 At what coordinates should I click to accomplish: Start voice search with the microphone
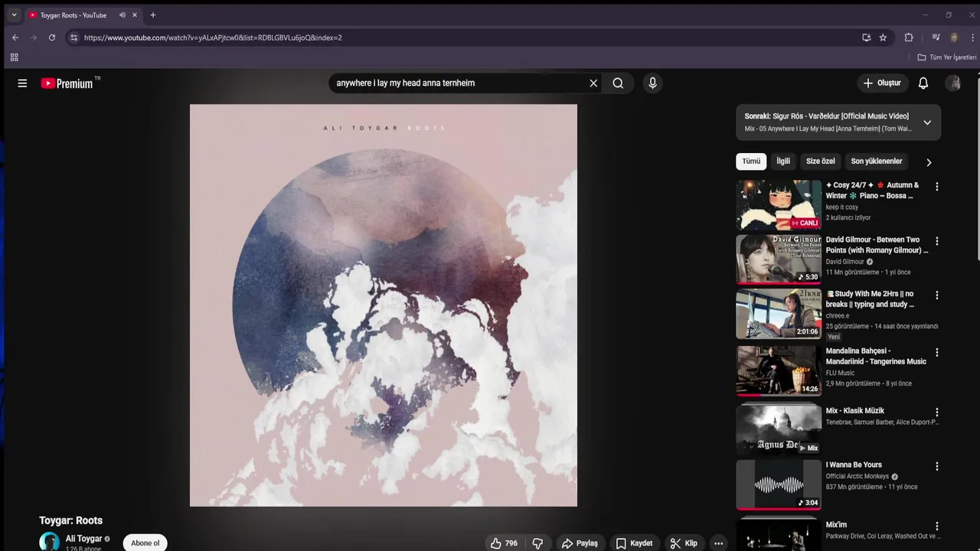652,83
